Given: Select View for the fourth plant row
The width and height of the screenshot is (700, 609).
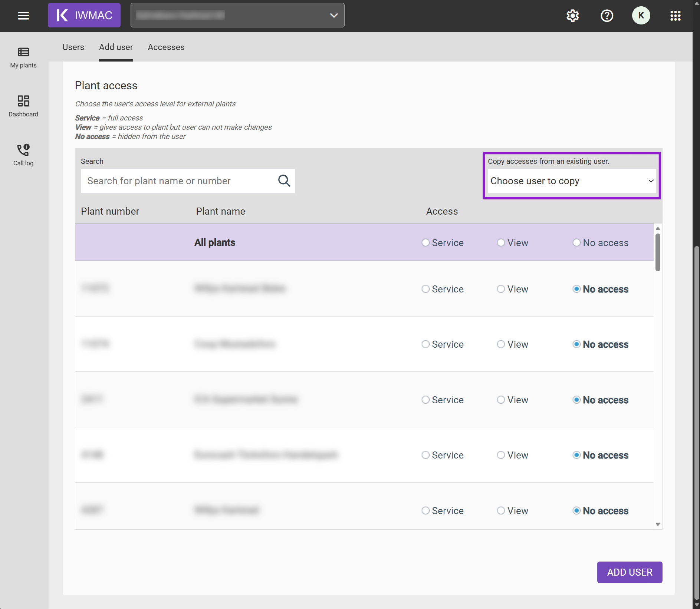Looking at the screenshot, I should pos(501,455).
